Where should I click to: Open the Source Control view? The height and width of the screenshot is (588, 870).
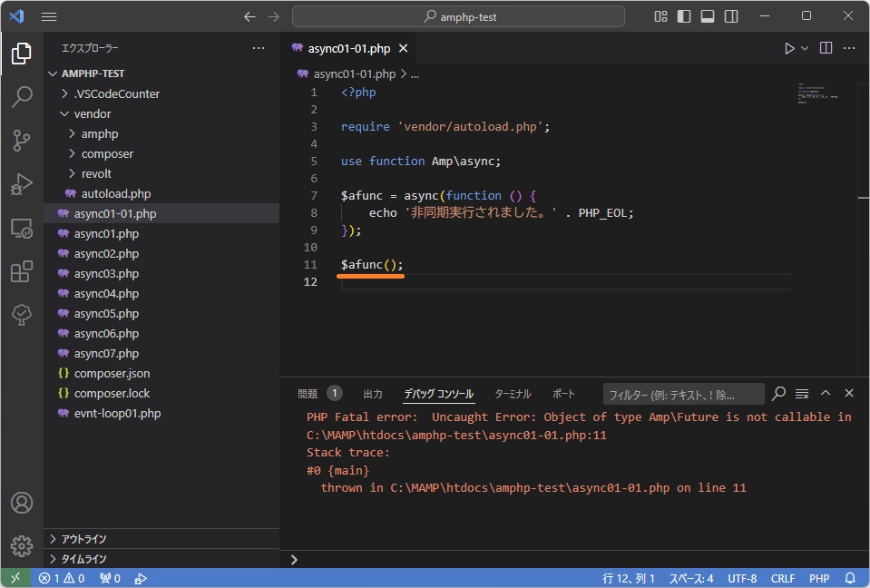click(x=22, y=141)
